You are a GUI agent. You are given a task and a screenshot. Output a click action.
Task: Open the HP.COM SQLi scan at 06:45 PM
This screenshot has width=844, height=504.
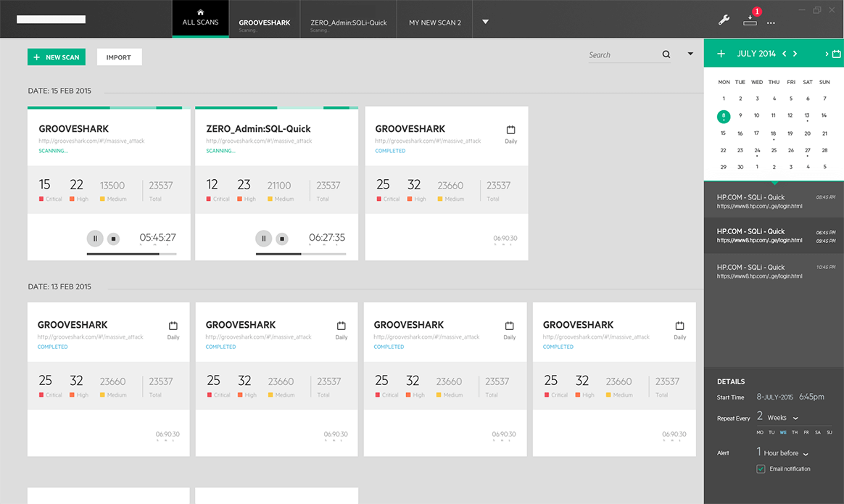(x=774, y=235)
